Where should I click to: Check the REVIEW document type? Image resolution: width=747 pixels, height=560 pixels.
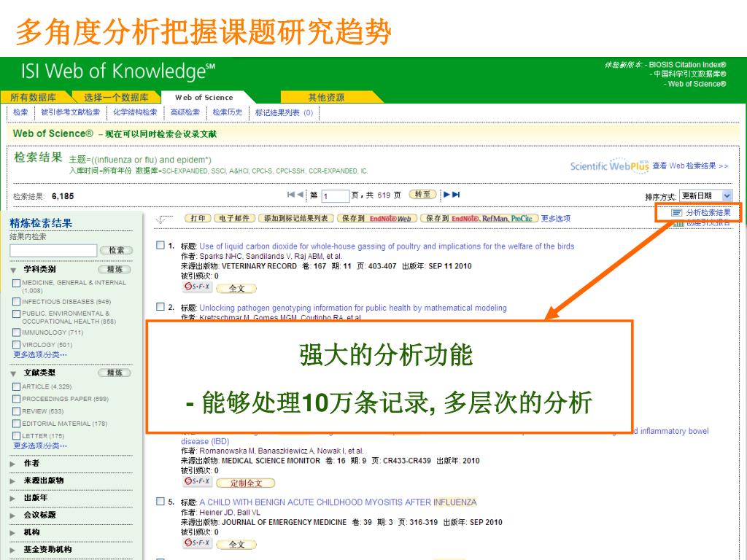click(x=16, y=411)
